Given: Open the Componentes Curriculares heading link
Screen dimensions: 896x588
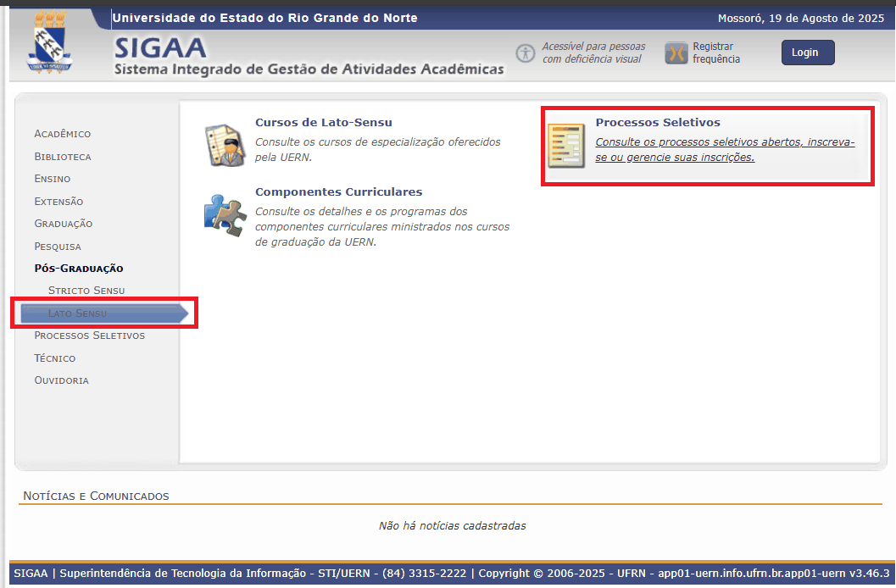Looking at the screenshot, I should click(x=338, y=192).
